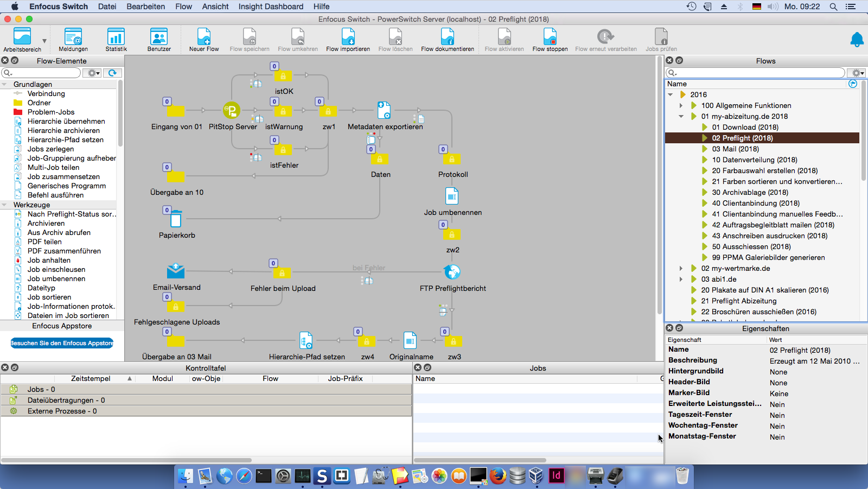Open Finder from the Dock
Viewport: 868px width, 489px height.
click(186, 476)
